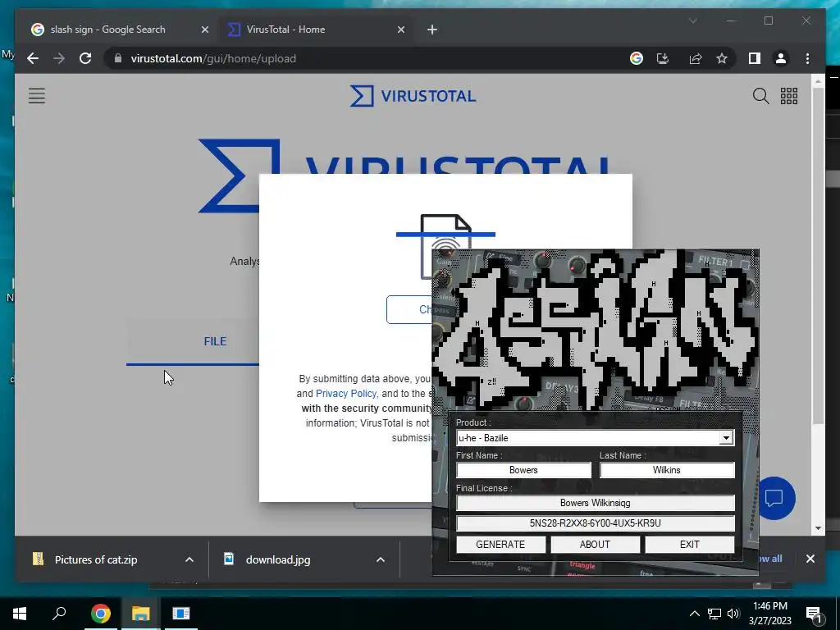
Task: Click VirusTotal header logo
Action: pos(413,96)
